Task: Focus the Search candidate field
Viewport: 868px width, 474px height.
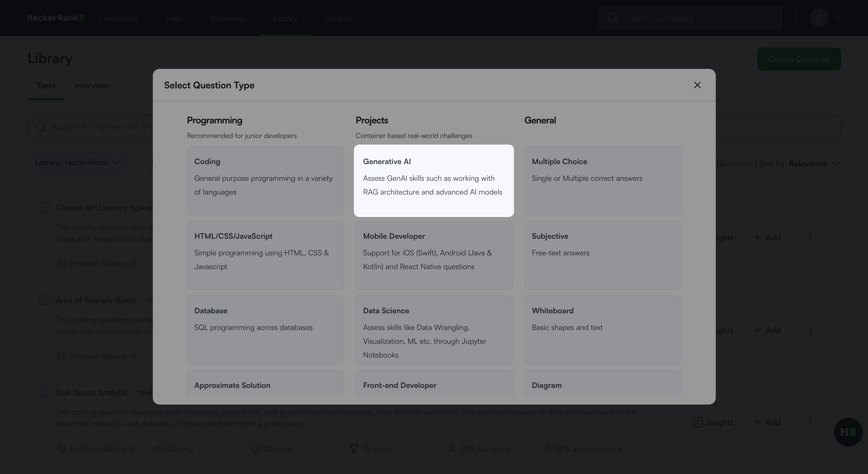Action: pos(690,18)
